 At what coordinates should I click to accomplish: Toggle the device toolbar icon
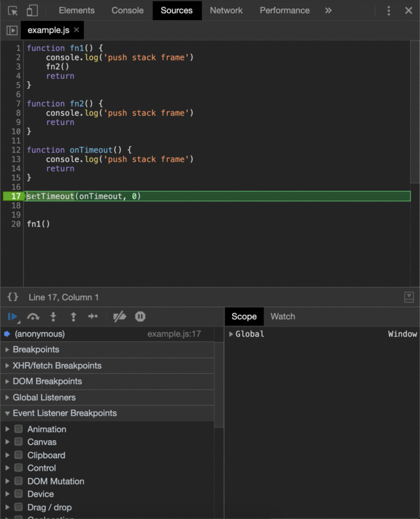click(x=32, y=10)
